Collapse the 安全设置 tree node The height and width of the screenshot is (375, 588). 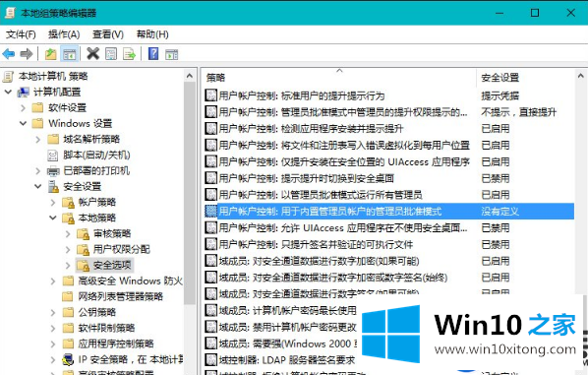pos(38,186)
